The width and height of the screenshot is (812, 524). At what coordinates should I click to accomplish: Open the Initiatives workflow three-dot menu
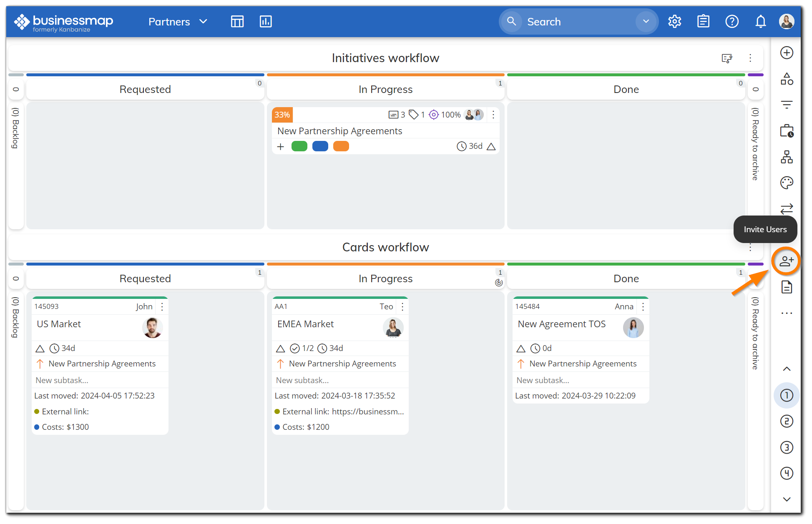750,58
